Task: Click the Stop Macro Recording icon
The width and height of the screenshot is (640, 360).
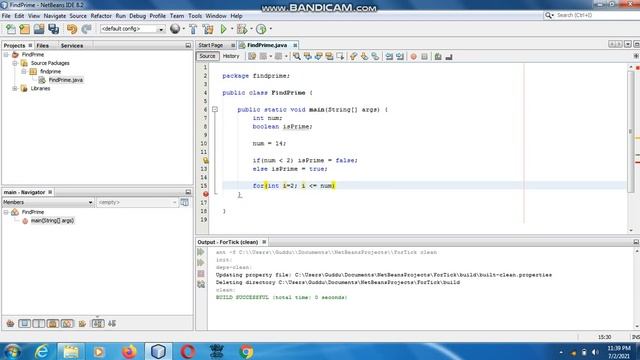Action: (x=424, y=57)
